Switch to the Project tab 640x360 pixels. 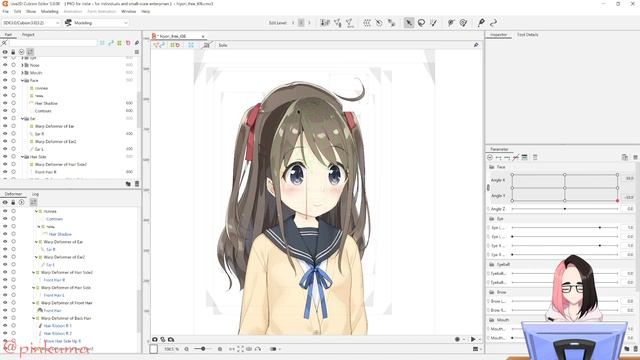click(28, 35)
